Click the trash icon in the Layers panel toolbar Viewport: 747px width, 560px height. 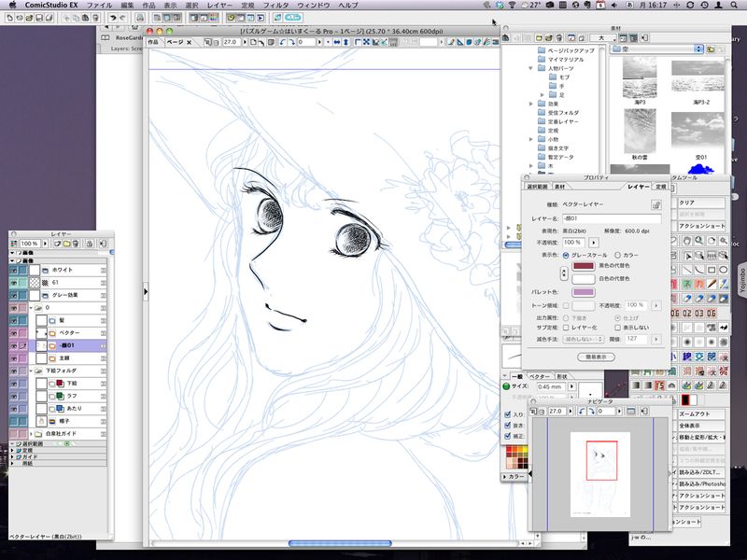[x=76, y=244]
